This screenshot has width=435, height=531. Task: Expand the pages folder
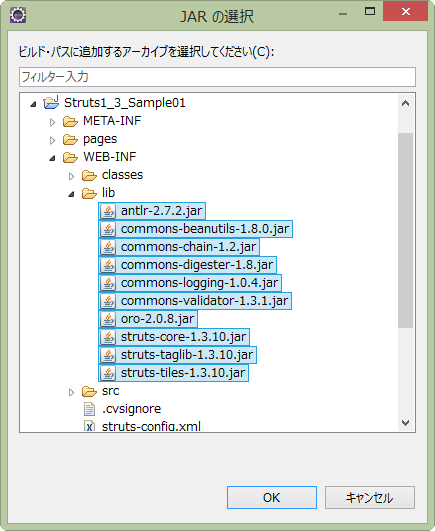pos(52,140)
